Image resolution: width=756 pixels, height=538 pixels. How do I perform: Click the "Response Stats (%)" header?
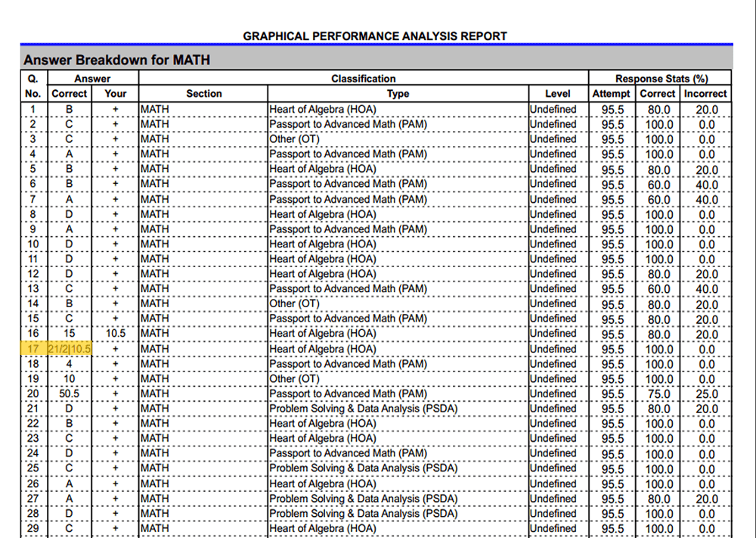tap(661, 79)
